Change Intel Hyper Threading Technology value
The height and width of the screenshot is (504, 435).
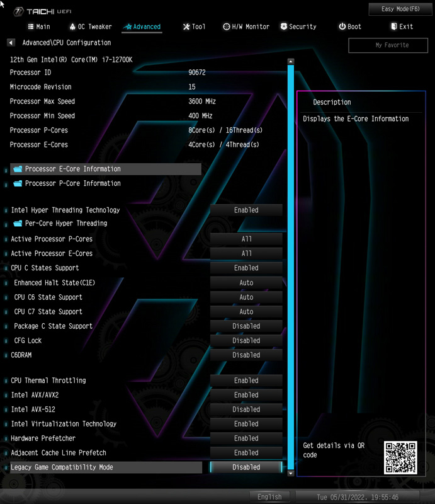click(246, 210)
